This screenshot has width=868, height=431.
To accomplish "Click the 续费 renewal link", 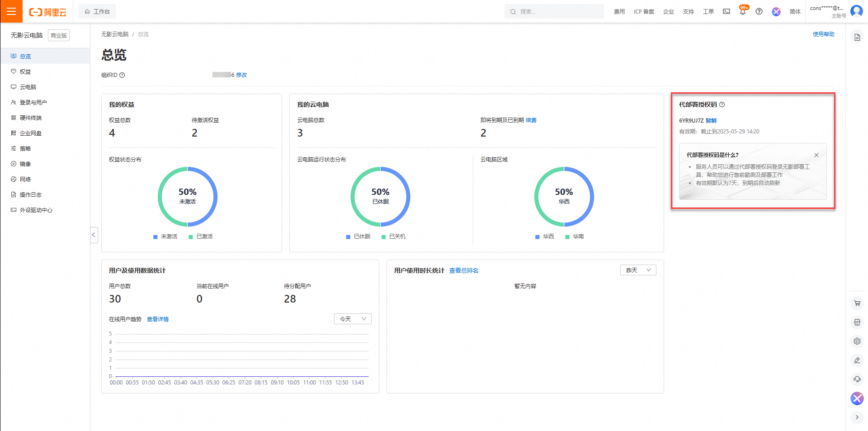I will coord(531,120).
